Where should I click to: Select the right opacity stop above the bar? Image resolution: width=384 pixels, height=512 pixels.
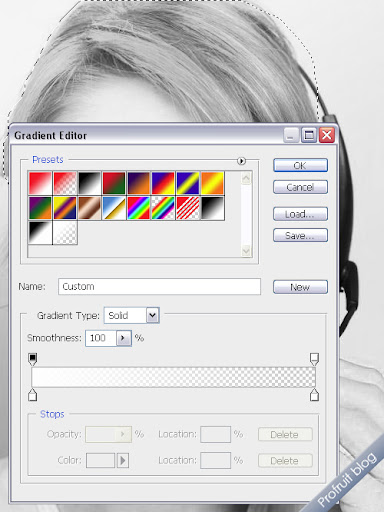pyautogui.click(x=314, y=359)
